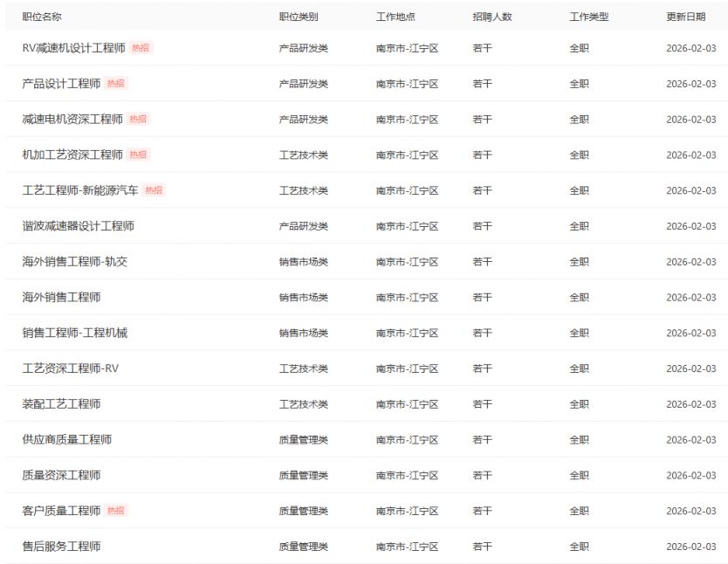The height and width of the screenshot is (564, 728).
Task: Click 产品研发类 in the 谐波减速器设计工程师 row
Action: (x=304, y=226)
